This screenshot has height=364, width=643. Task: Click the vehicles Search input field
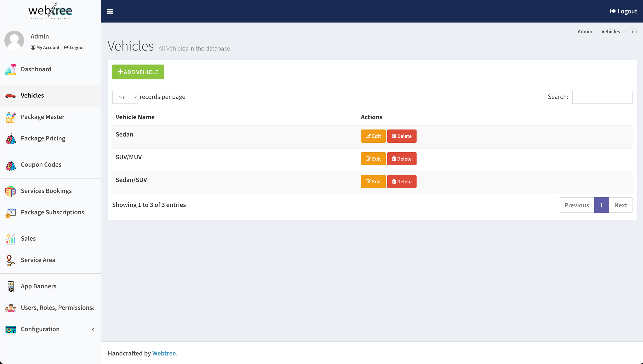click(602, 97)
